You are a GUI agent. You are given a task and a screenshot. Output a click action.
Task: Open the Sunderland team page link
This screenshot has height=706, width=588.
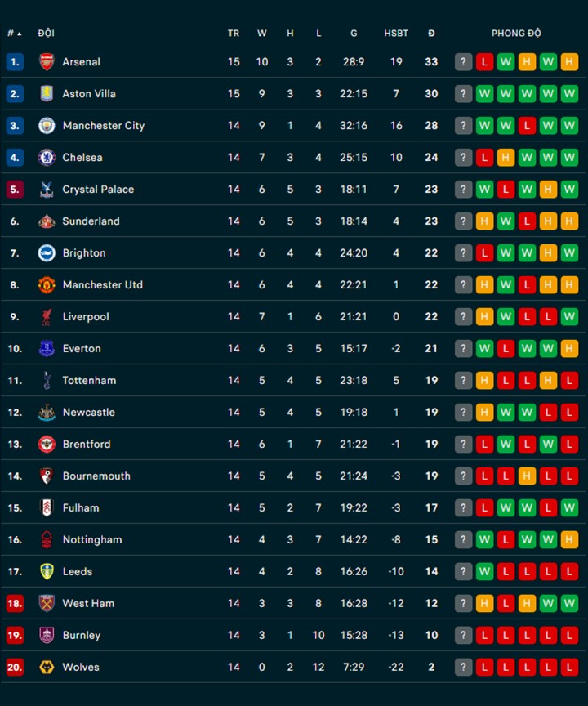pos(91,221)
